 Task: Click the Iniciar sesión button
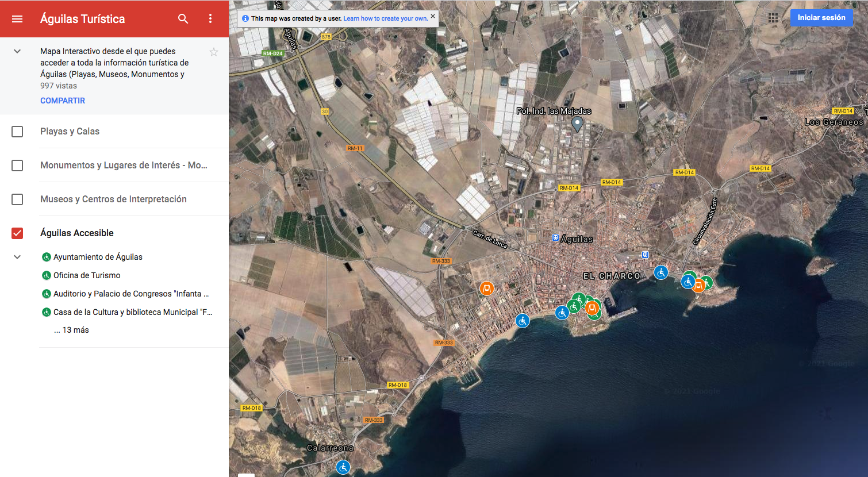(821, 18)
